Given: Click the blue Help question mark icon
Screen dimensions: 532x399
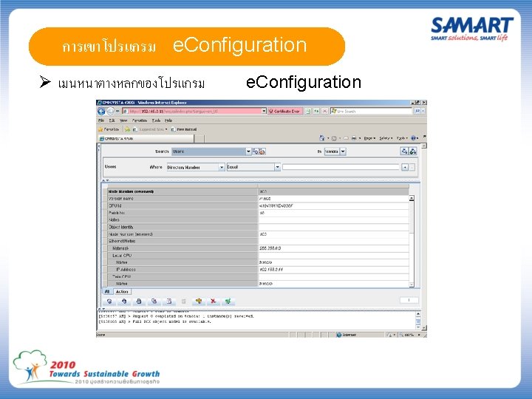Looking at the screenshot, I should tap(414, 138).
